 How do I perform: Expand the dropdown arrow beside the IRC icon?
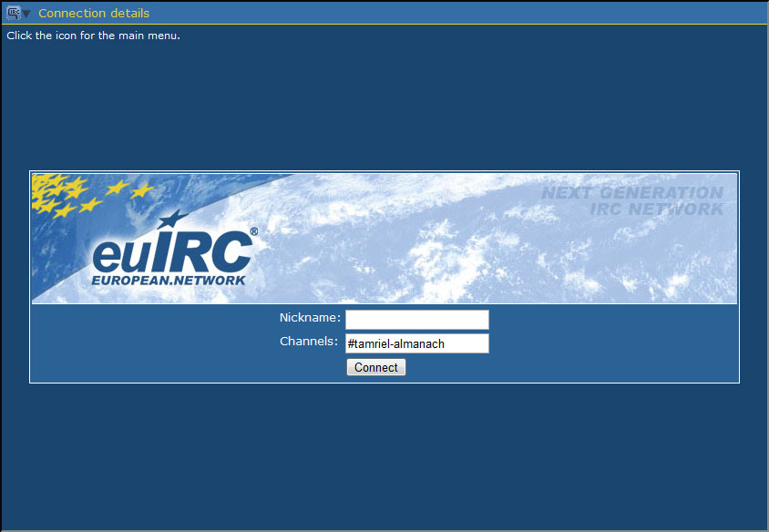[26, 14]
